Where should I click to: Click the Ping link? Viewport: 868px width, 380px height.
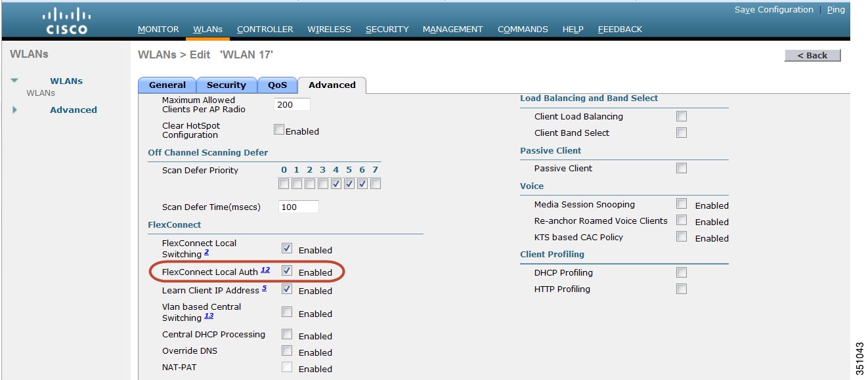click(x=836, y=10)
